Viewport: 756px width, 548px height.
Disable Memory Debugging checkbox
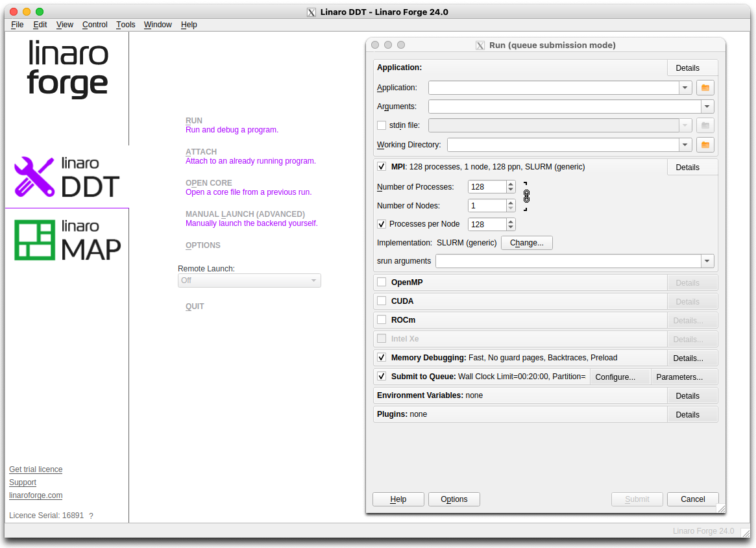[x=382, y=358]
